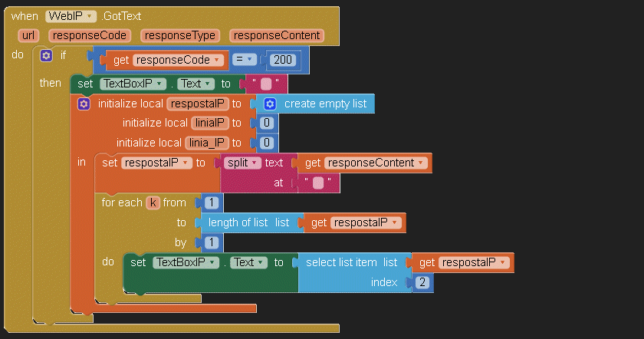Click the liniaIP local variable name

tap(209, 123)
